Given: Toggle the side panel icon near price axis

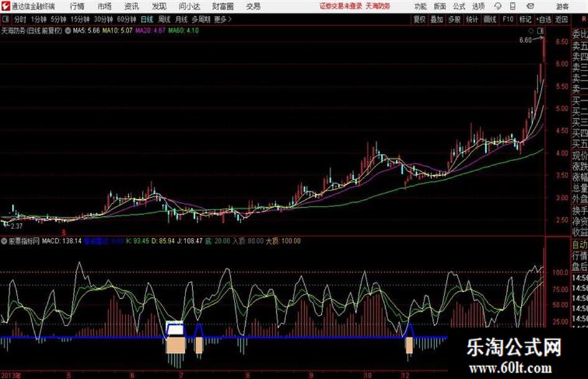Looking at the screenshot, I should tap(540, 30).
